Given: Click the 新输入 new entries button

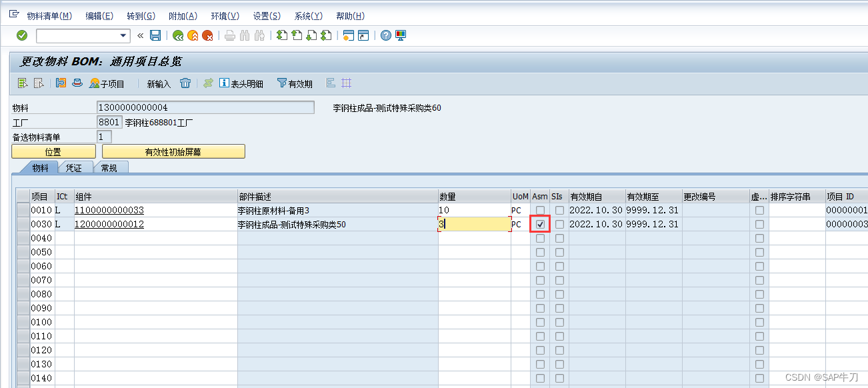Looking at the screenshot, I should click(159, 84).
